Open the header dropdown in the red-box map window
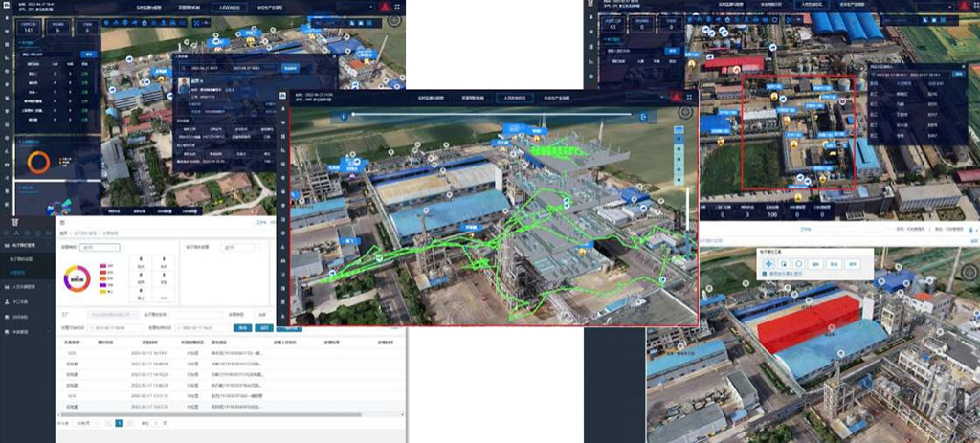The image size is (980, 443). [x=935, y=7]
